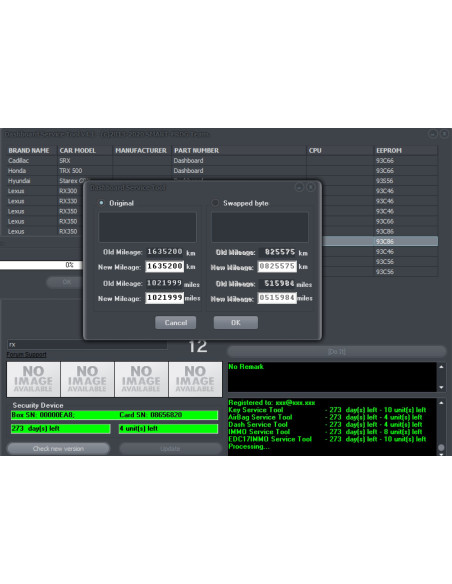Sort by the EEPROM column header

[405, 150]
